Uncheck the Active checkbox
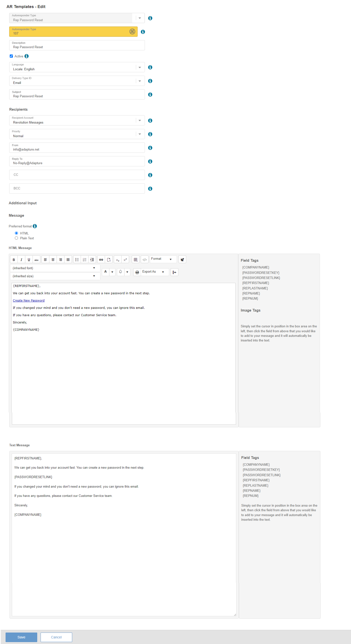Image resolution: width=351 pixels, height=644 pixels. [x=11, y=56]
